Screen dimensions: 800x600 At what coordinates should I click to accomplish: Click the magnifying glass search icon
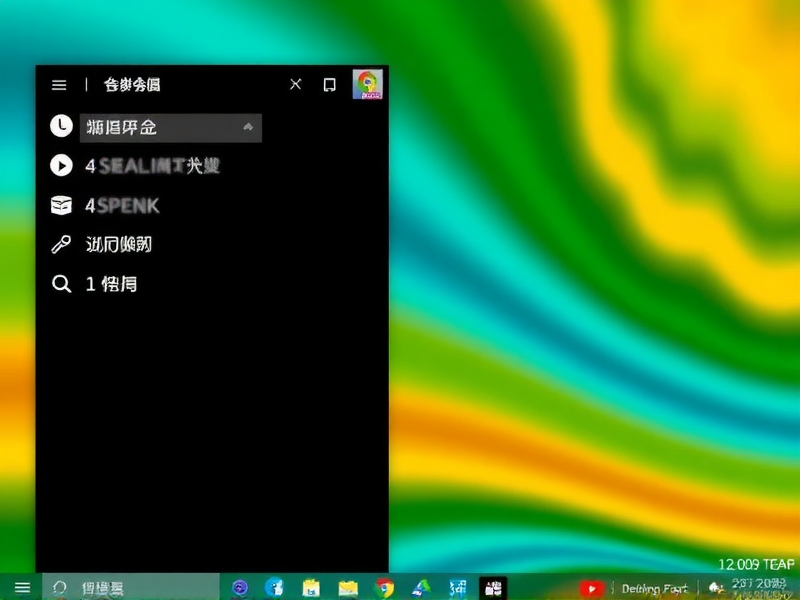point(62,284)
